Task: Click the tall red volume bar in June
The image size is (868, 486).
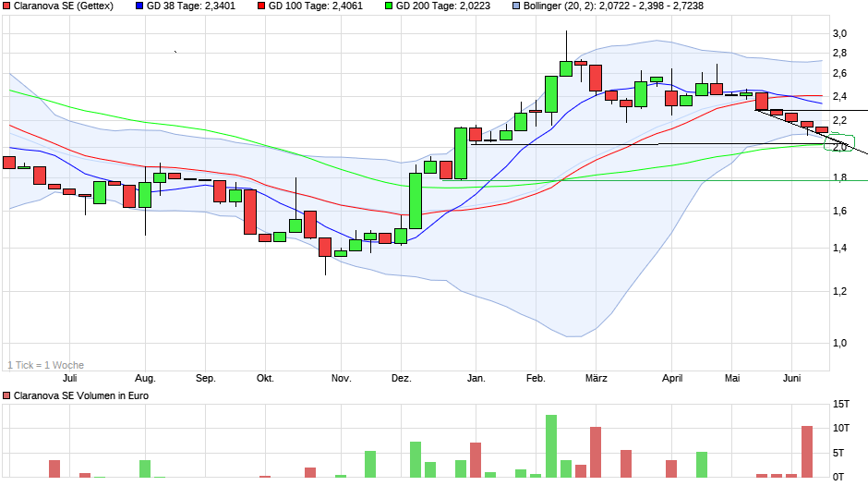Action: point(807,452)
